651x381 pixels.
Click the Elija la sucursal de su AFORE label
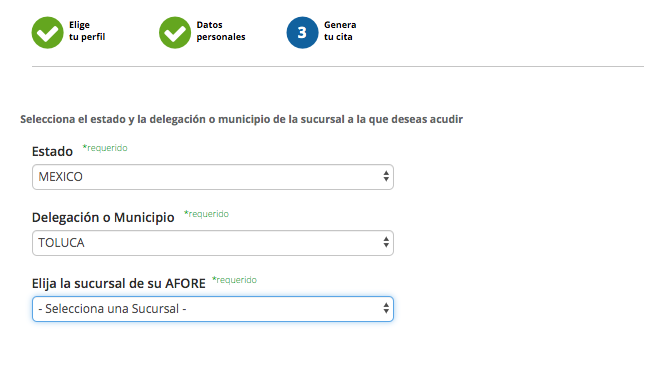coord(119,283)
